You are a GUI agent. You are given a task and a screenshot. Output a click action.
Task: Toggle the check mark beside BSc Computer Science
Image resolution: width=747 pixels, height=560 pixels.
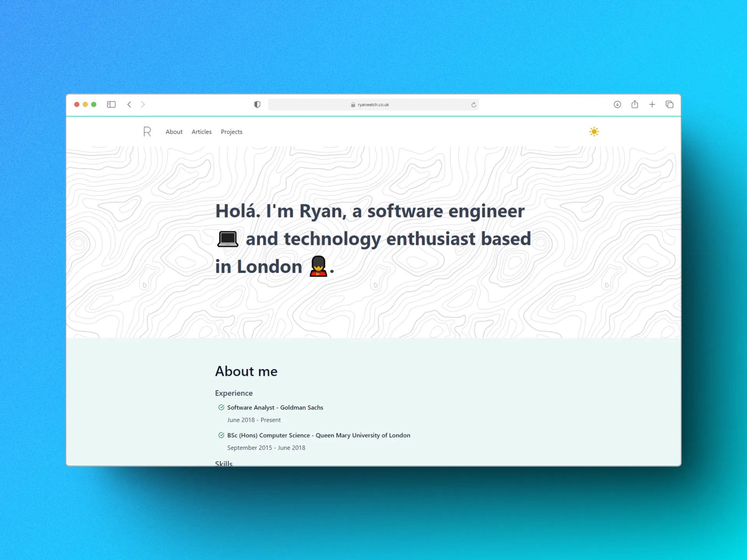pos(221,435)
